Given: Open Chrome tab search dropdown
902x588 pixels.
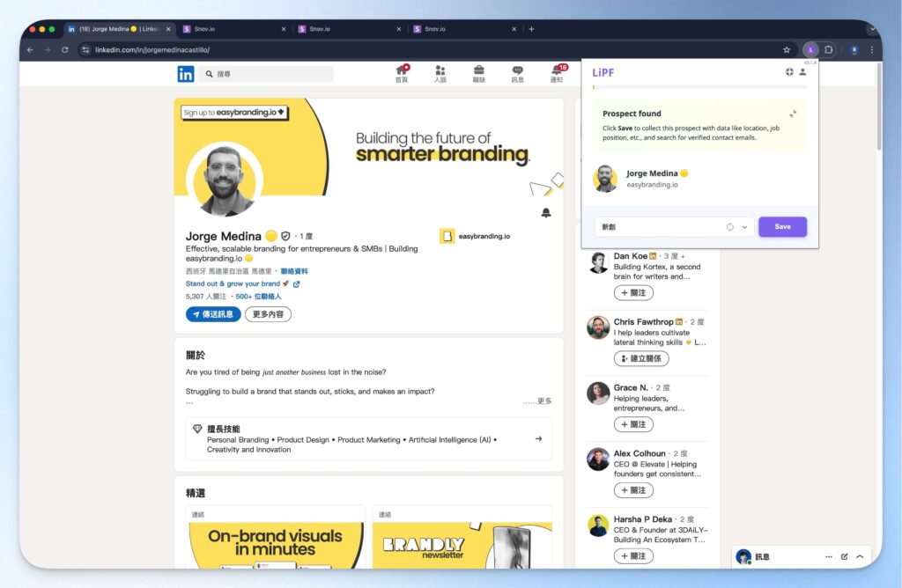Looking at the screenshot, I should tap(872, 28).
